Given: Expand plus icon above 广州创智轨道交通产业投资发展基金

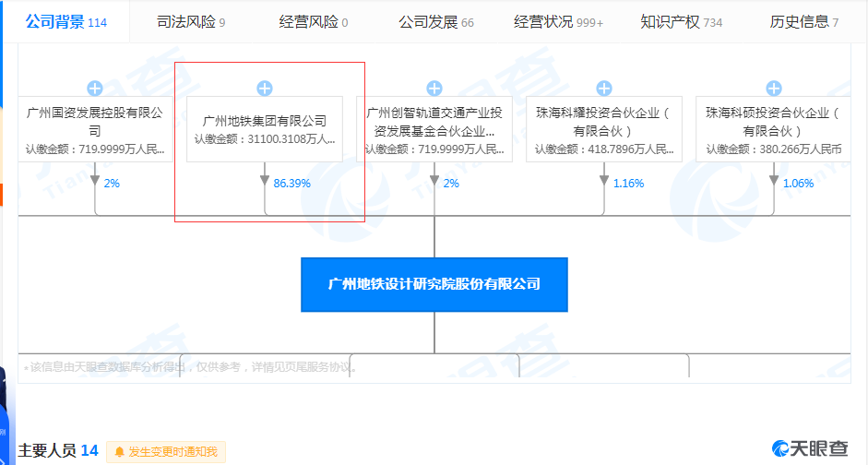Looking at the screenshot, I should 434,88.
